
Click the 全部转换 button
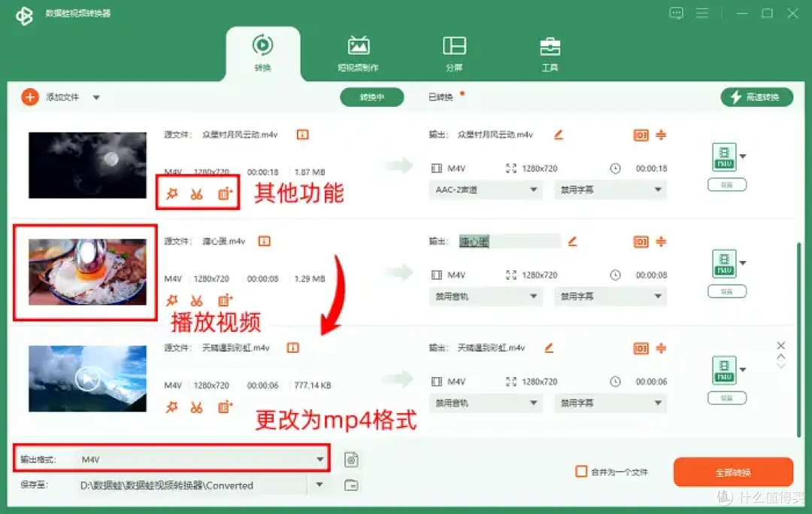click(733, 472)
